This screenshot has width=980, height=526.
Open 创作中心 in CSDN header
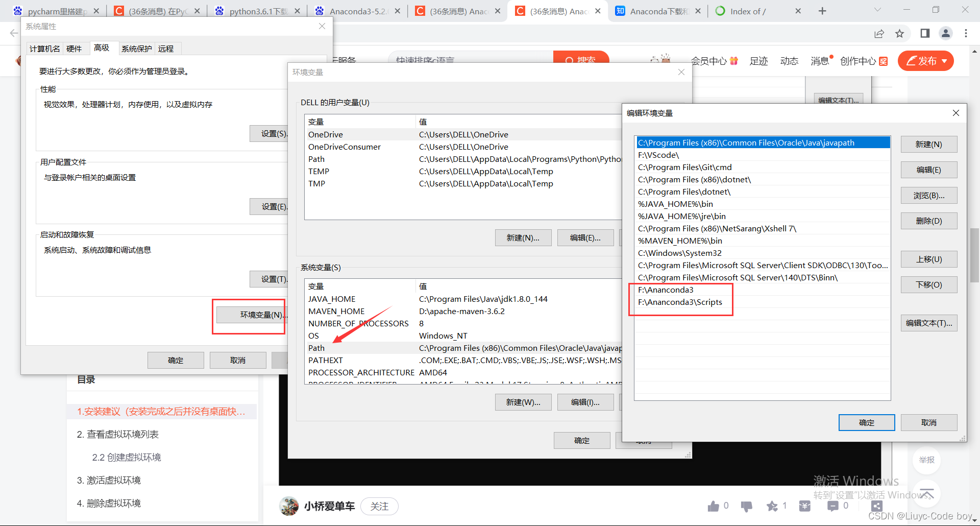864,61
